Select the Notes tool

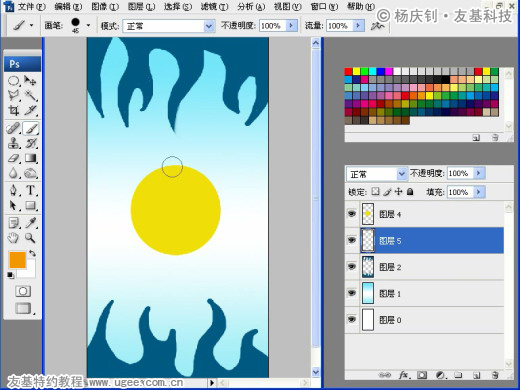click(x=14, y=223)
